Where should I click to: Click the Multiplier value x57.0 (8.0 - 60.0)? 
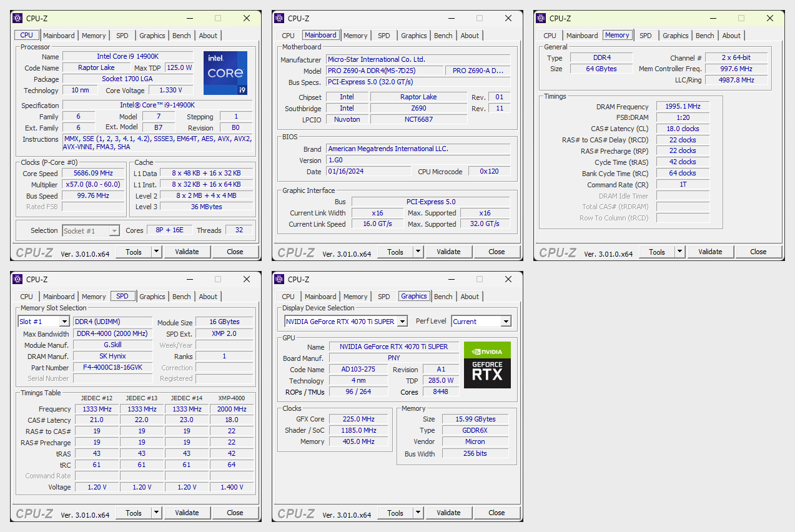pyautogui.click(x=94, y=185)
